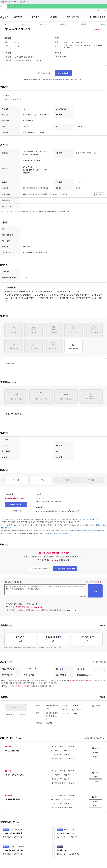Open 지도 보기 beside 대전고용센터
Image resolution: width=107 pixels, height=868 pixels.
[x=100, y=669]
